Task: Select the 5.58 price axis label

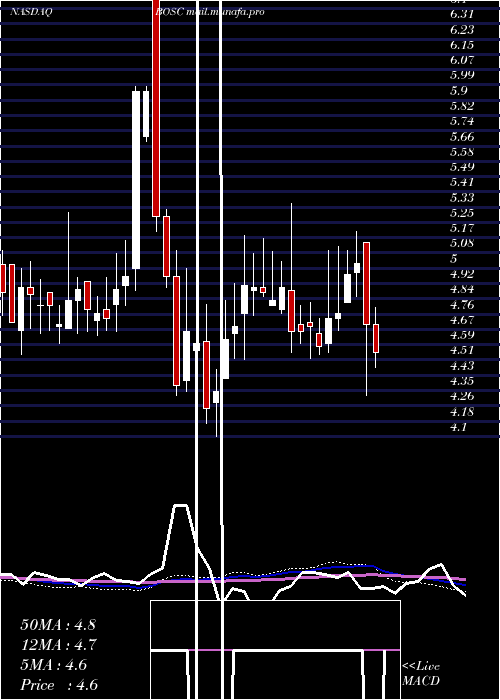Action: tap(462, 152)
